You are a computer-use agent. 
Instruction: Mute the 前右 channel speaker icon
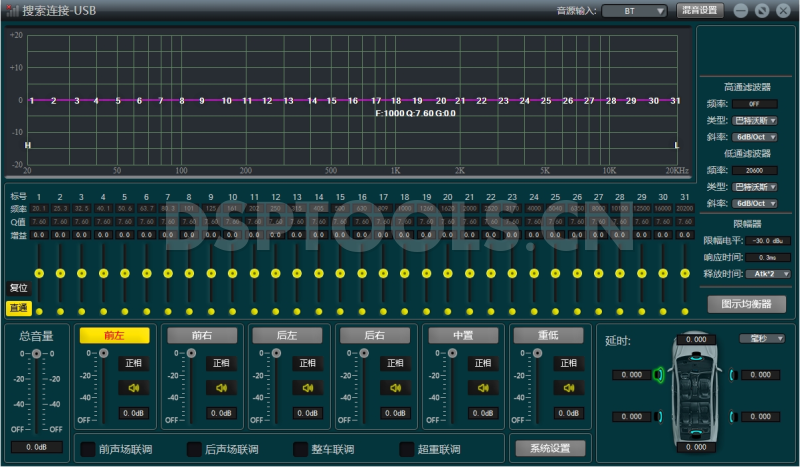coord(221,388)
